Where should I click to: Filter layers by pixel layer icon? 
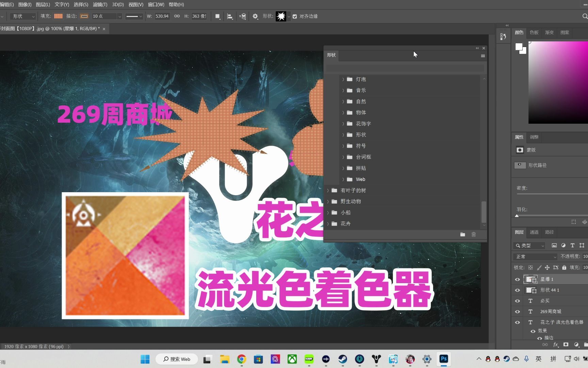tap(554, 245)
